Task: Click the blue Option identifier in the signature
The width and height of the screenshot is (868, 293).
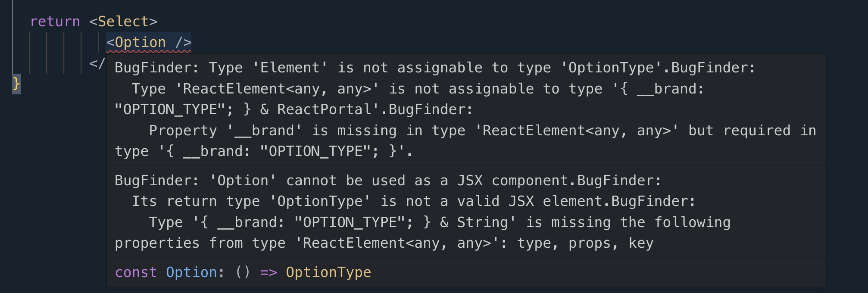Action: [191, 272]
